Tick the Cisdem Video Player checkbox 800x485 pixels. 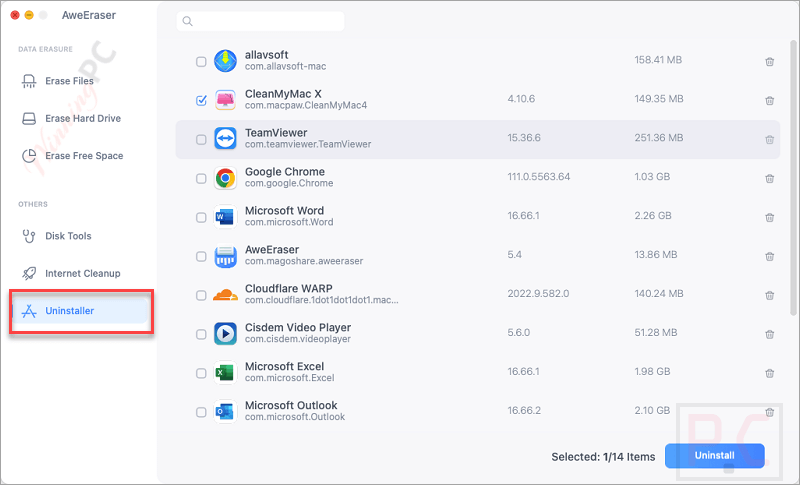pyautogui.click(x=201, y=334)
